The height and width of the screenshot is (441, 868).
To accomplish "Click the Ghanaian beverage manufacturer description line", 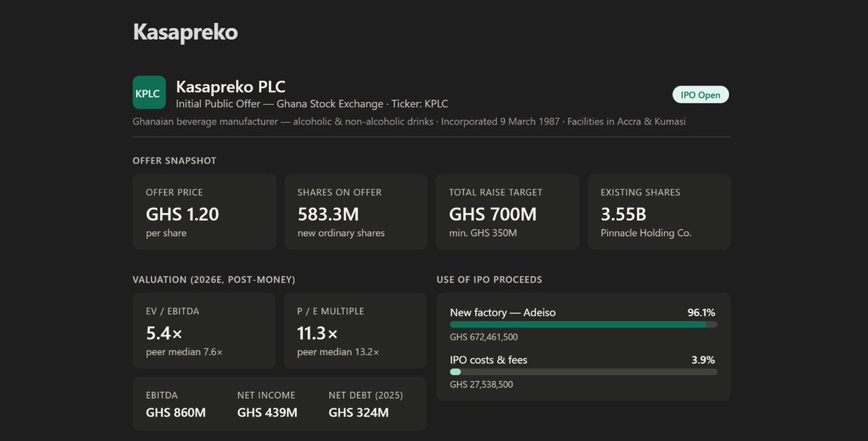I will click(x=409, y=121).
